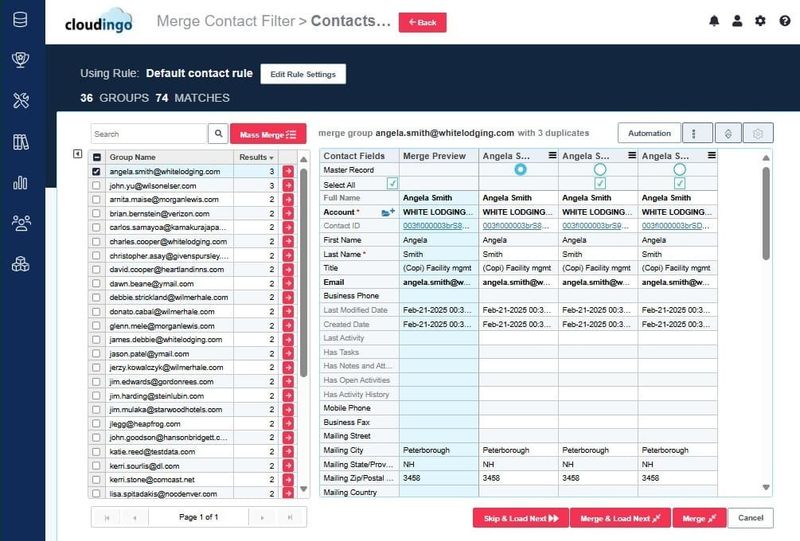Go to next page arrow in pager

[262, 518]
